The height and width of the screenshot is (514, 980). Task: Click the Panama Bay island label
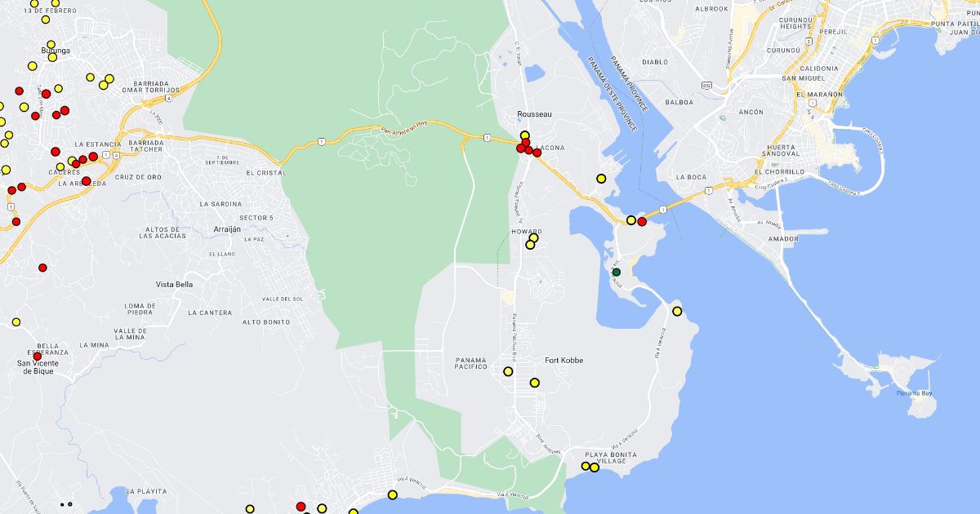914,393
